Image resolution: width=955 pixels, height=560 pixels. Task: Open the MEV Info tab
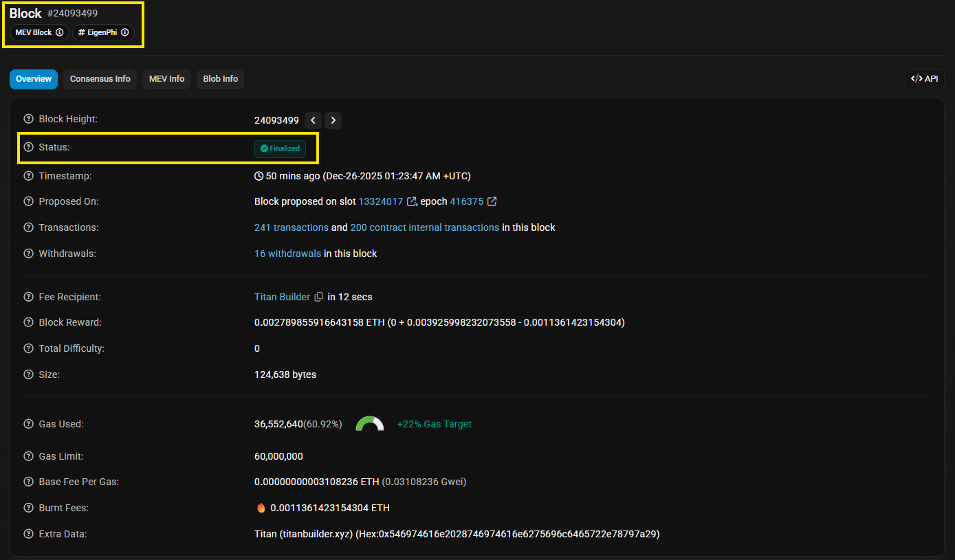click(x=166, y=78)
